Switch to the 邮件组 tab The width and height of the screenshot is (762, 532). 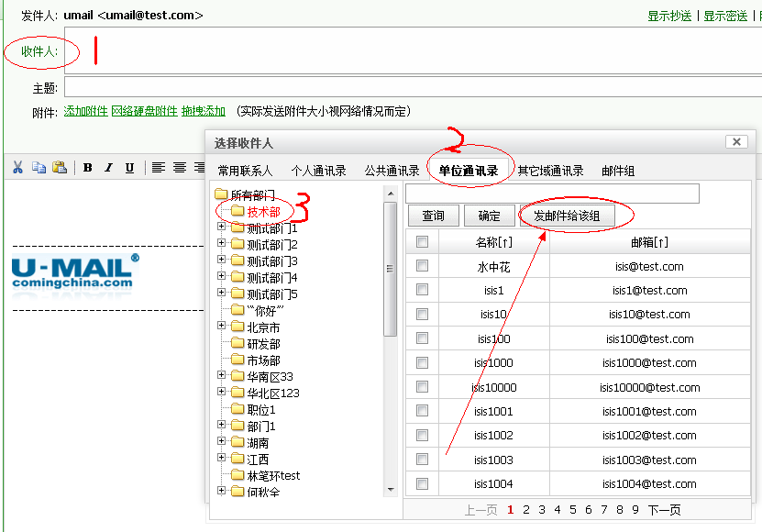tap(618, 171)
